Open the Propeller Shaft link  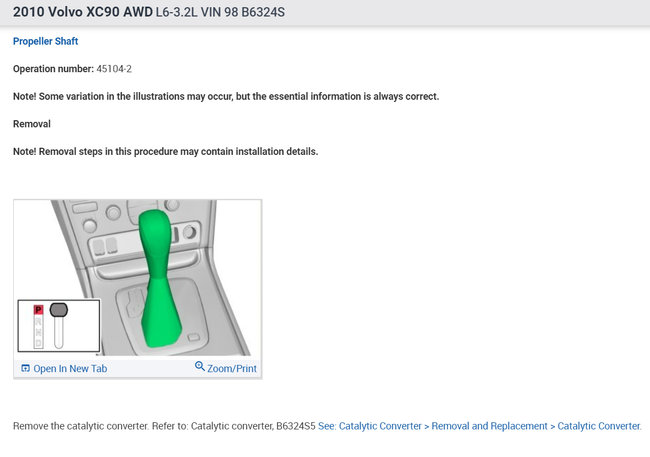(x=46, y=41)
